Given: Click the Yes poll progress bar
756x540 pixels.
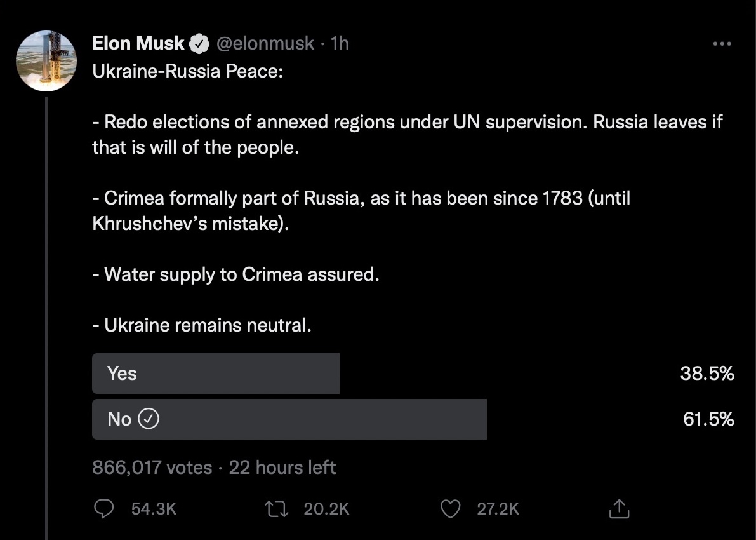Looking at the screenshot, I should click(x=216, y=374).
